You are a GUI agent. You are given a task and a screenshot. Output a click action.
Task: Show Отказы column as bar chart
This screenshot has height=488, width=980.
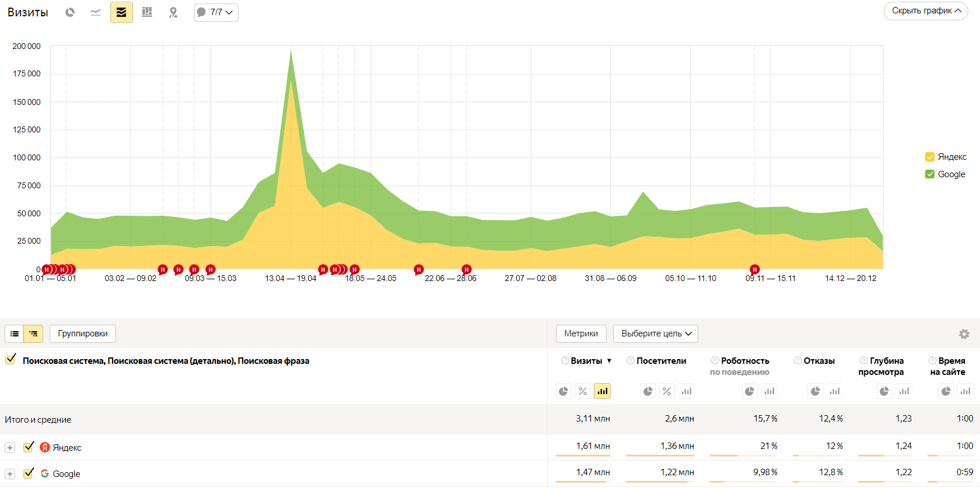pyautogui.click(x=835, y=391)
